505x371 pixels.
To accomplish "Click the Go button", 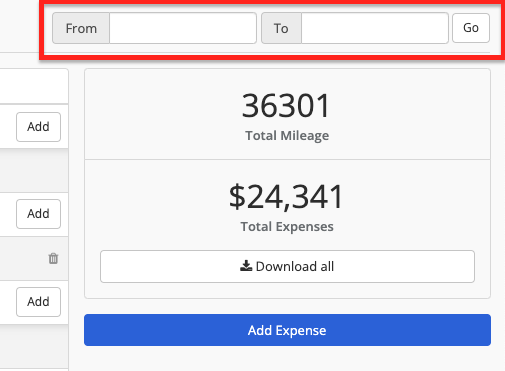I will [x=471, y=28].
